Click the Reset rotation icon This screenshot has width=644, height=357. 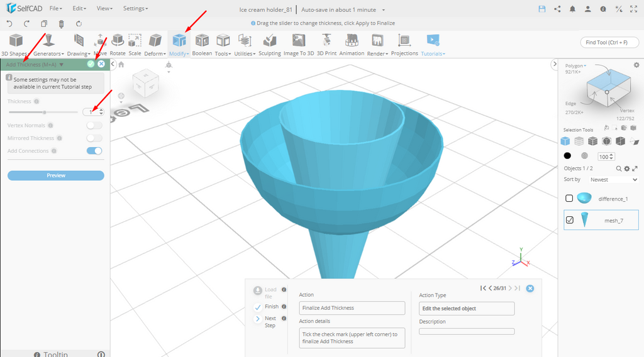click(x=79, y=23)
